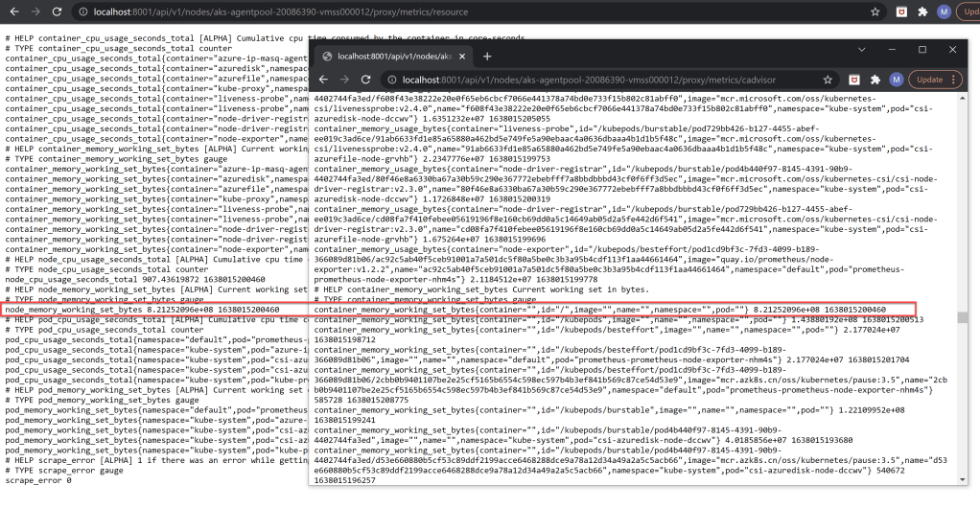Screen dimensions: 980x509
Task: View site info icon in cadvisor address bar
Action: pos(392,80)
